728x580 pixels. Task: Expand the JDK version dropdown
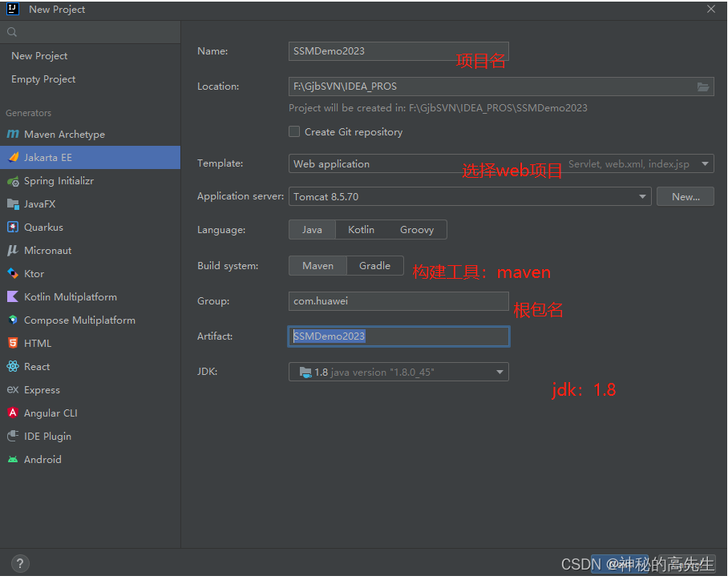(x=499, y=373)
